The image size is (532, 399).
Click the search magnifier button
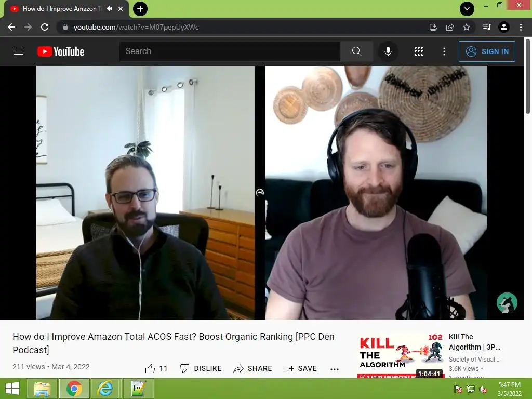pyautogui.click(x=356, y=51)
